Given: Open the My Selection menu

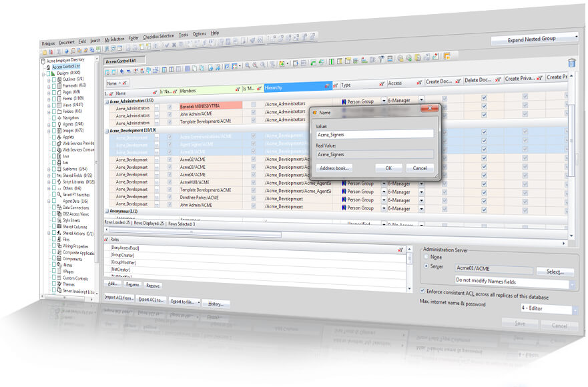Looking at the screenshot, I should (114, 39).
